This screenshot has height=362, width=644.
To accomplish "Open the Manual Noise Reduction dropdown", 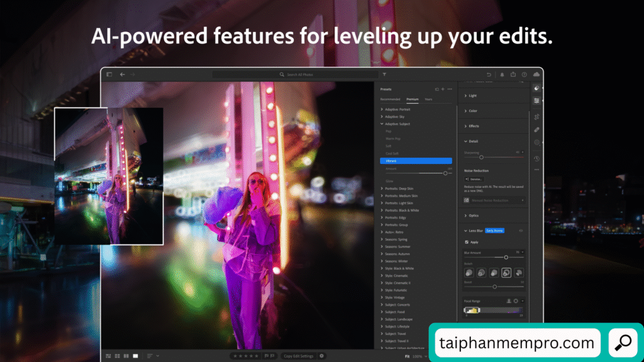I will [494, 200].
